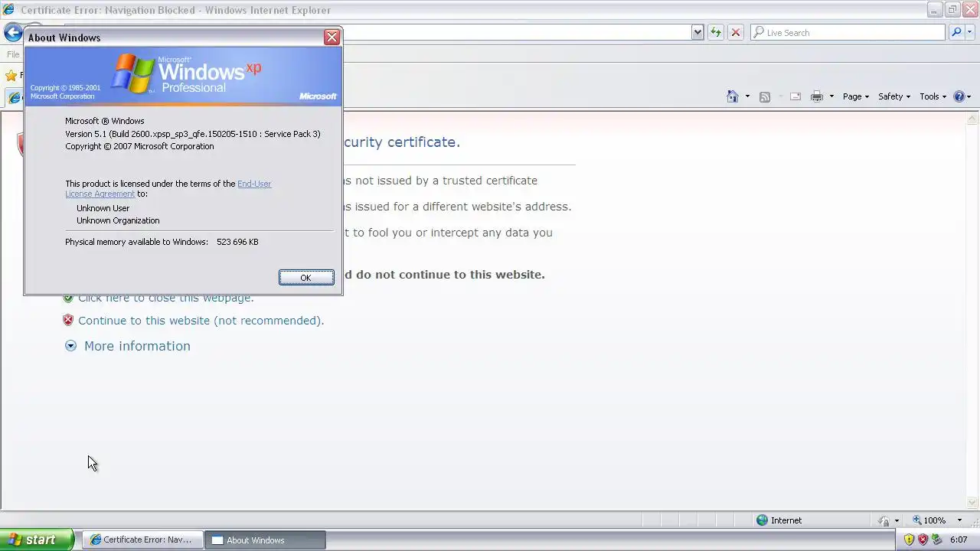The height and width of the screenshot is (551, 980).
Task: Follow 'Continue to this website (not recommended)'
Action: (201, 321)
